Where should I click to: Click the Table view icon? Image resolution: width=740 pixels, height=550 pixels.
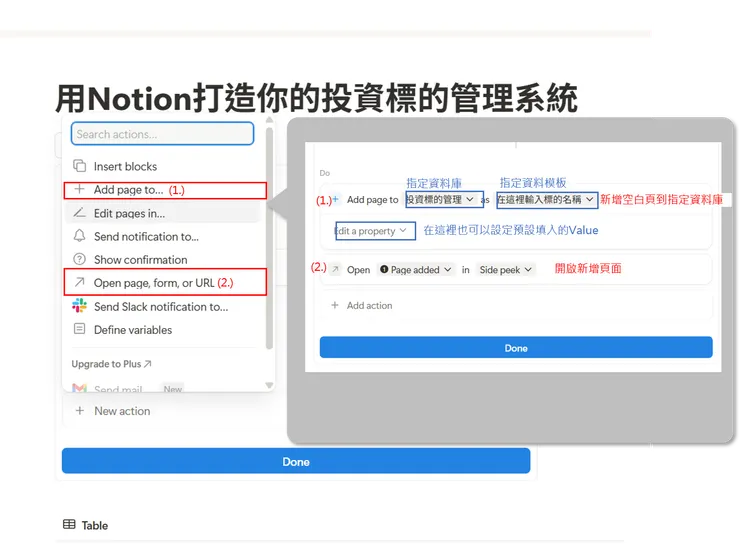point(69,525)
